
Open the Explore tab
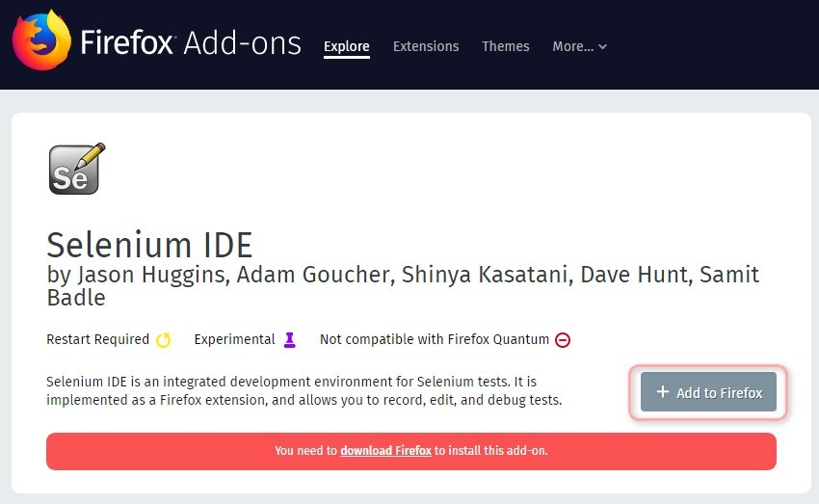346,46
